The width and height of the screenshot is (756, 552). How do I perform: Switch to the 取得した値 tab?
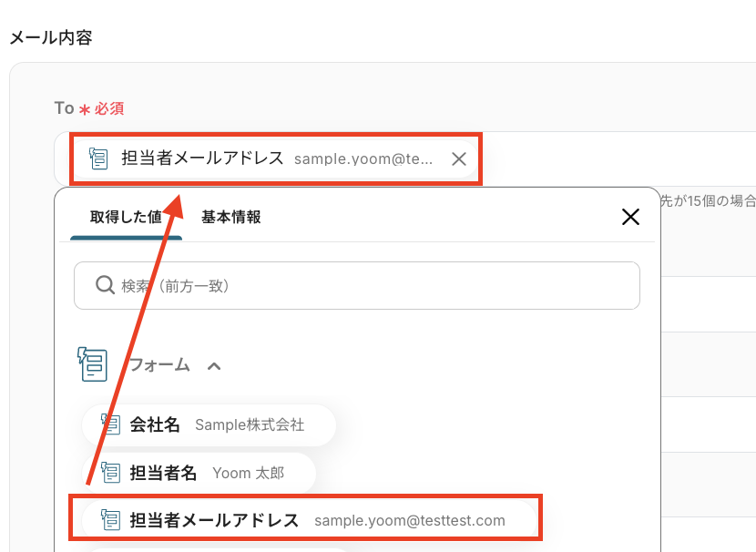coord(127,217)
